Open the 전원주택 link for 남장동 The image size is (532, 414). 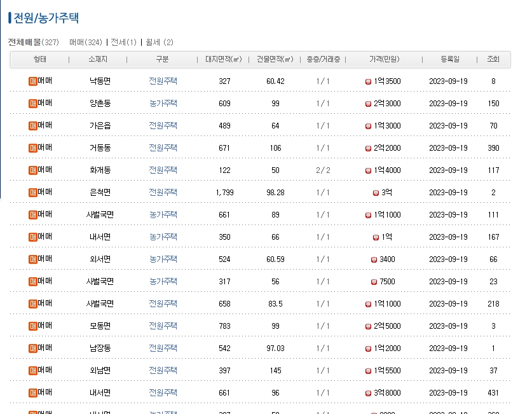163,347
